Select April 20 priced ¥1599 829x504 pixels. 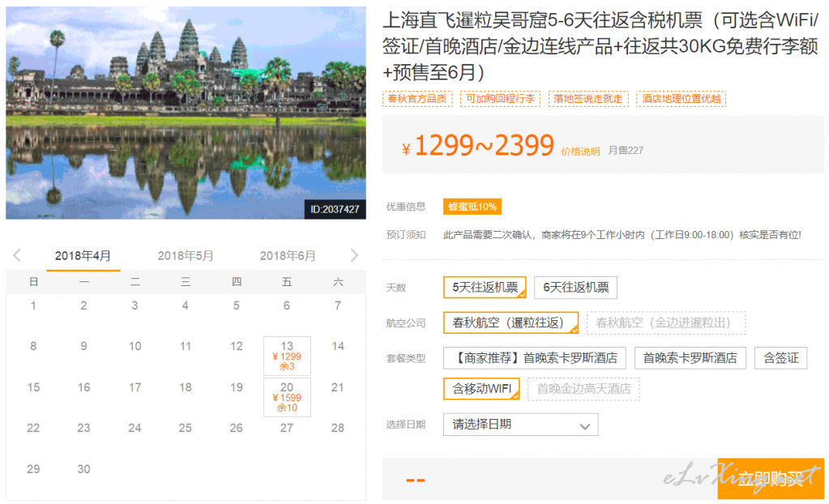click(287, 397)
